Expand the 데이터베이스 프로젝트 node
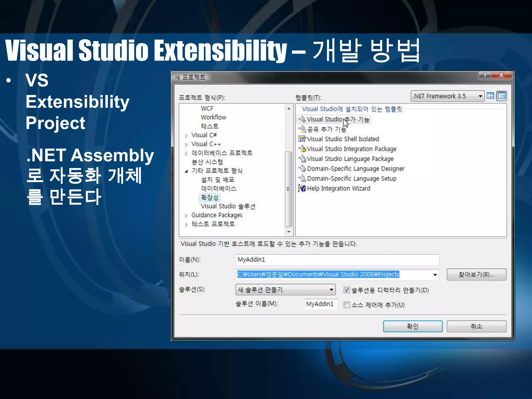The image size is (532, 399). click(x=186, y=153)
